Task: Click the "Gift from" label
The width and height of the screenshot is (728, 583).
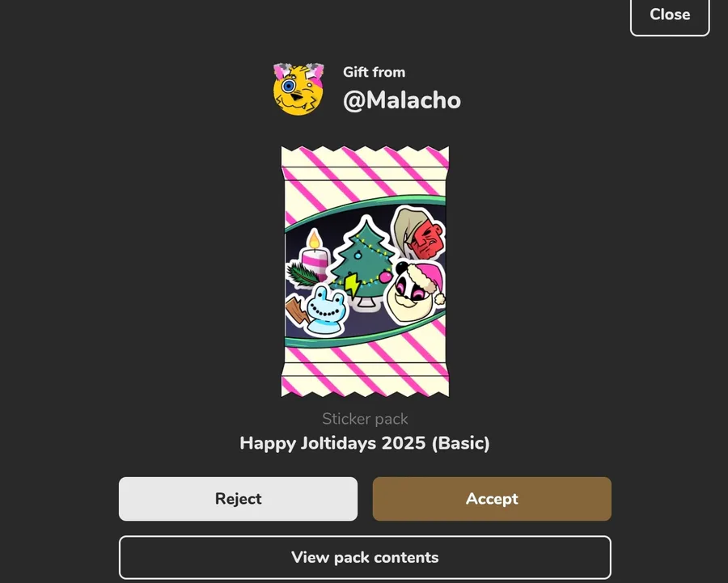Action: pyautogui.click(x=375, y=72)
